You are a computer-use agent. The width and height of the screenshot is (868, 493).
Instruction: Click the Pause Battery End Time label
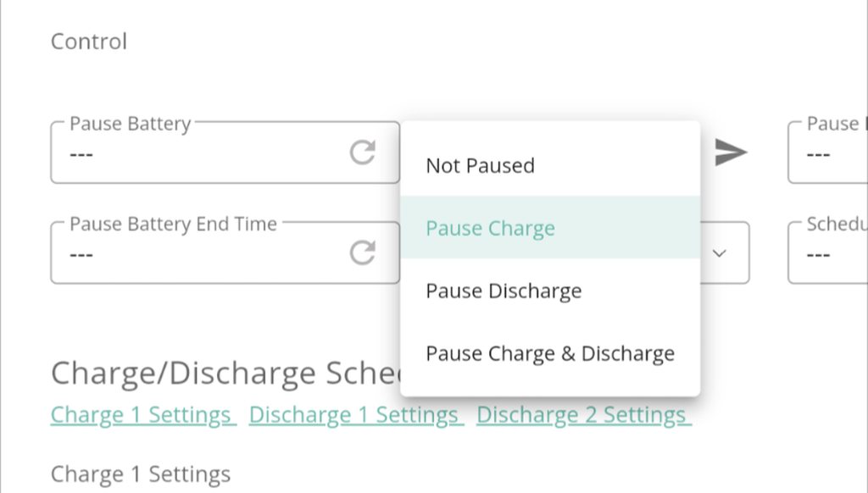173,224
